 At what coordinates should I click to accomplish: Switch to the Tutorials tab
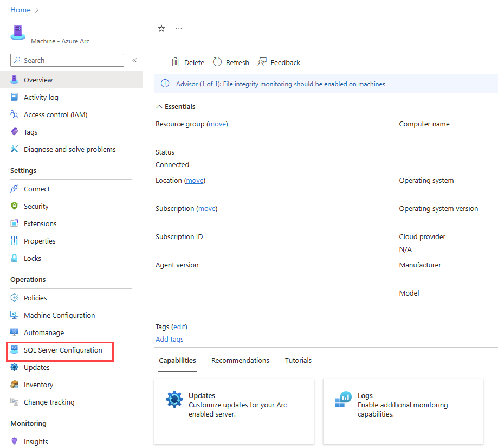click(298, 360)
